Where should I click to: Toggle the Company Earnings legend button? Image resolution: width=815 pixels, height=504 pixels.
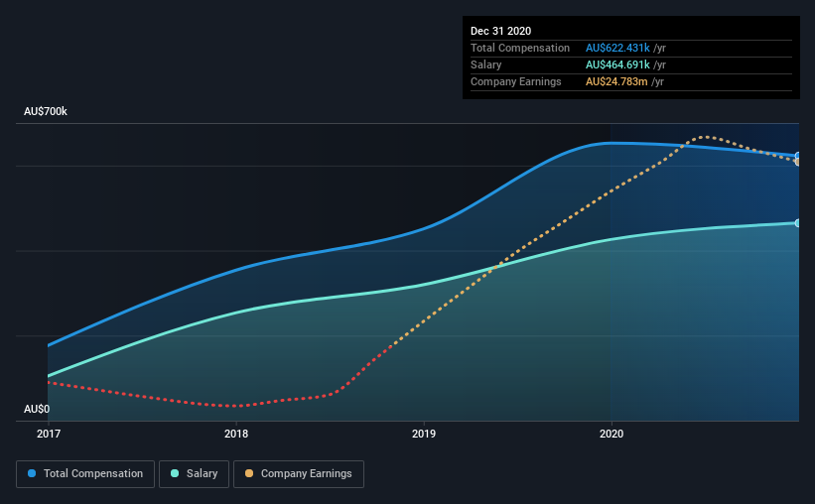tap(299, 474)
